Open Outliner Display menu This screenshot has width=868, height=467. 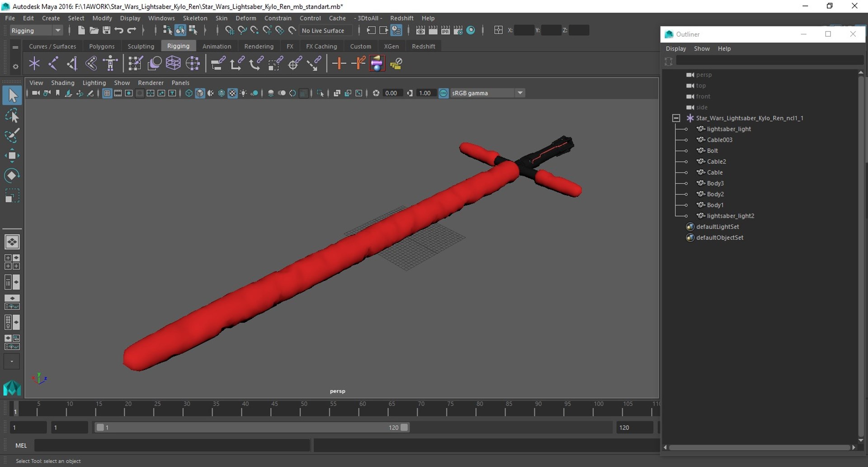(676, 48)
